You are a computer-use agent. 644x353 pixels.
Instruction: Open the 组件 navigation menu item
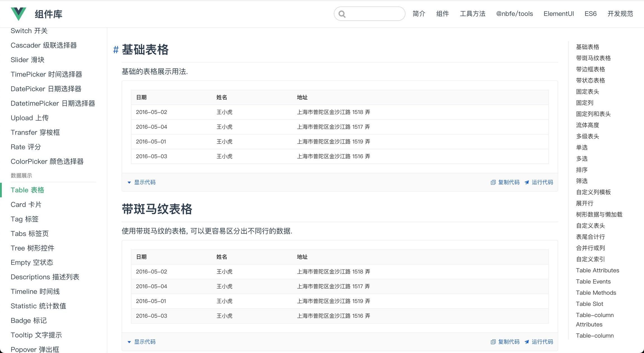click(442, 14)
